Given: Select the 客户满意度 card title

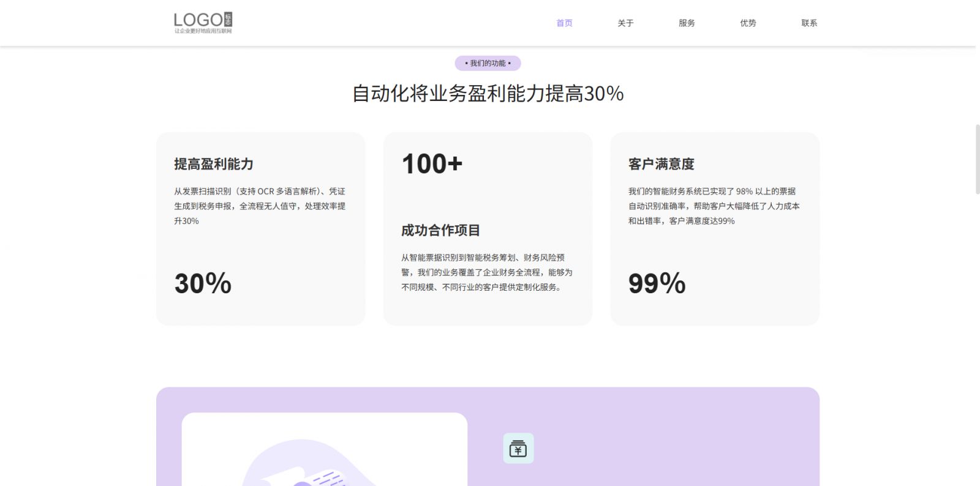Looking at the screenshot, I should click(661, 164).
